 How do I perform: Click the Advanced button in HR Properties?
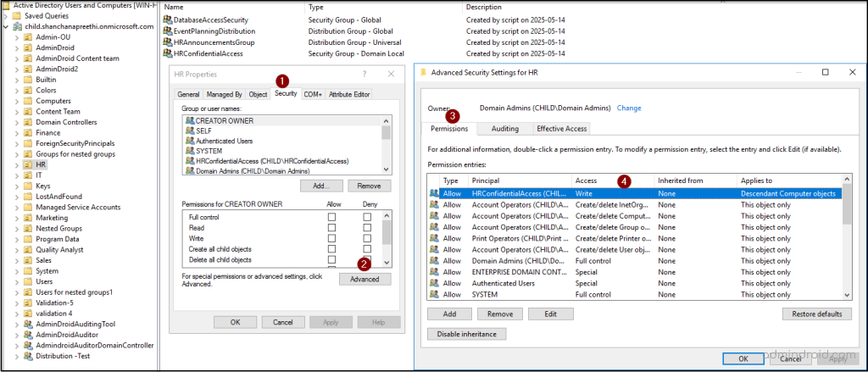pos(364,279)
